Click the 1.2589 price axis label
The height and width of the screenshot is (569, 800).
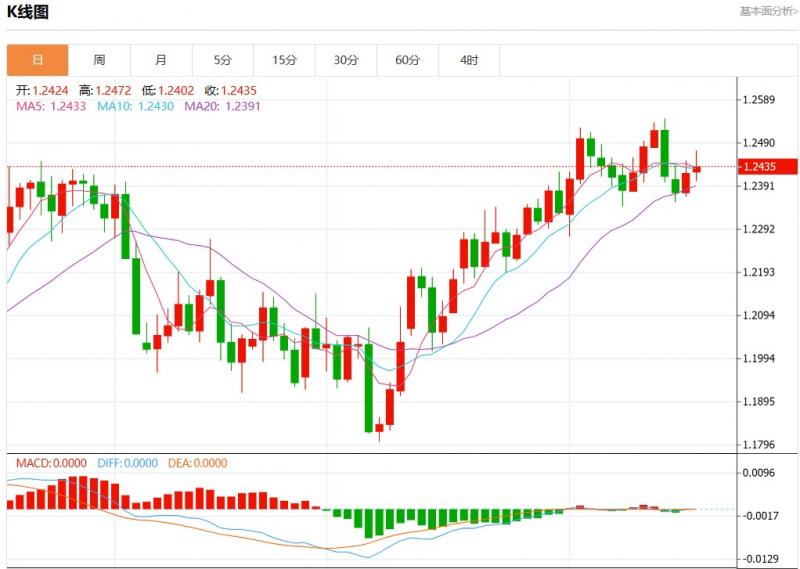tap(759, 100)
